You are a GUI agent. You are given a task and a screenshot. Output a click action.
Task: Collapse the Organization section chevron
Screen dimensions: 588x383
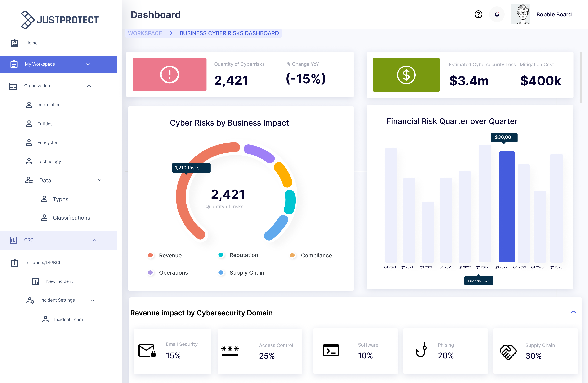pyautogui.click(x=89, y=86)
